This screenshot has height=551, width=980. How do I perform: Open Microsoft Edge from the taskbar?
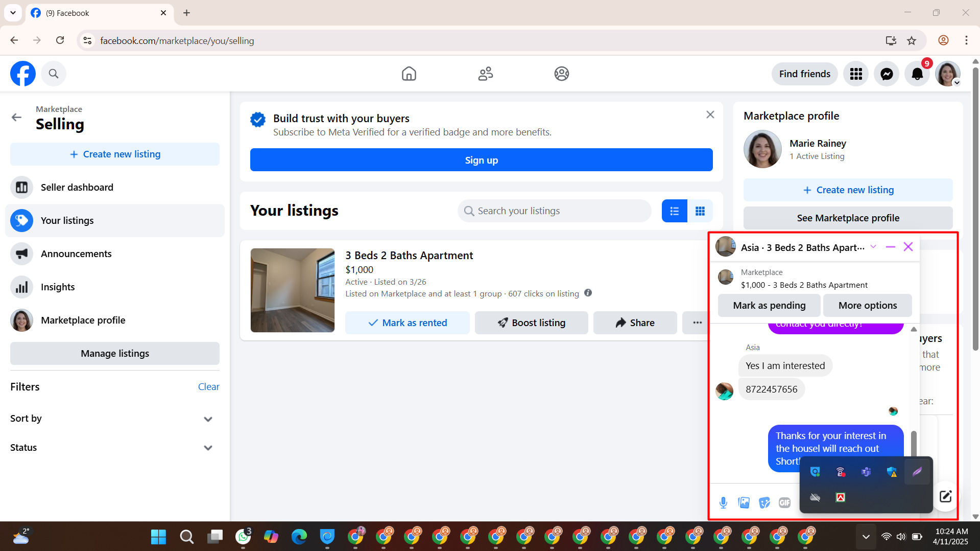(299, 537)
